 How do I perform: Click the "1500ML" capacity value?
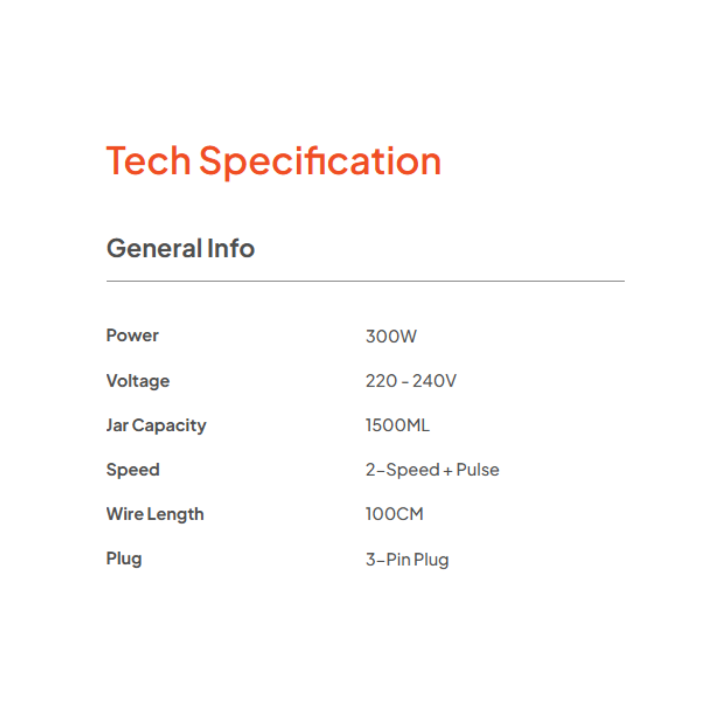tap(397, 425)
